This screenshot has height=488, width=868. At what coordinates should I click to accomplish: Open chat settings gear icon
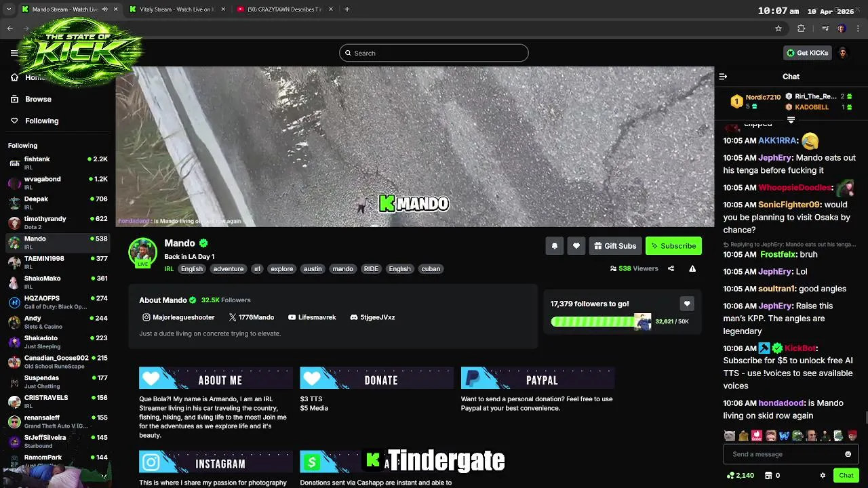[823, 475]
